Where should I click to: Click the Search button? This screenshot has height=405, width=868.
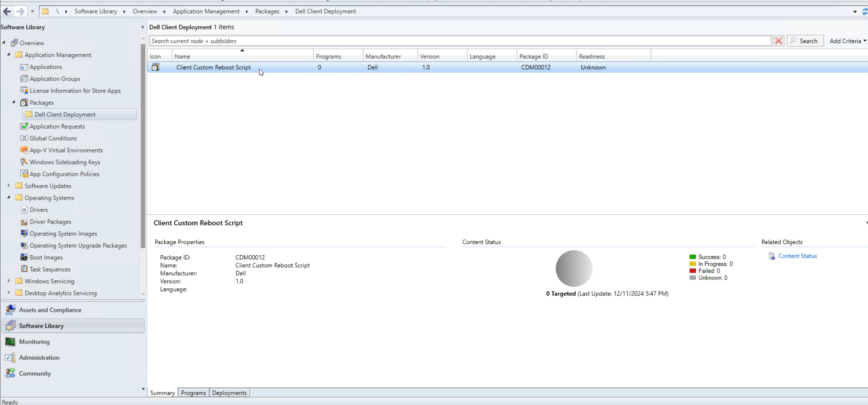pos(805,40)
